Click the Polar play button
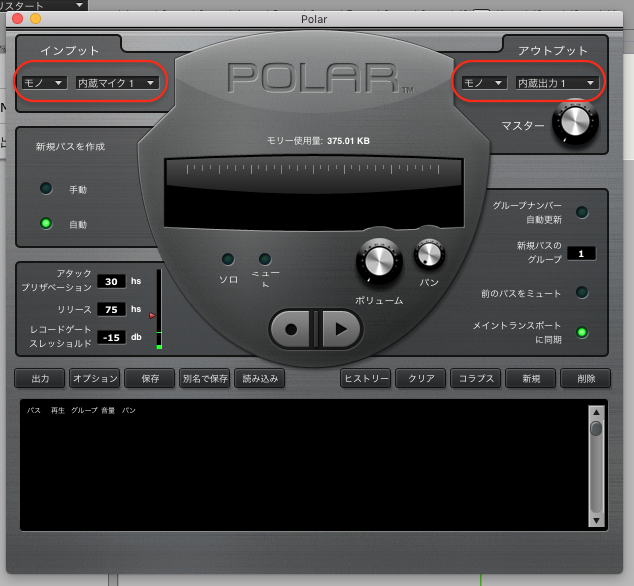The image size is (634, 586). [341, 329]
